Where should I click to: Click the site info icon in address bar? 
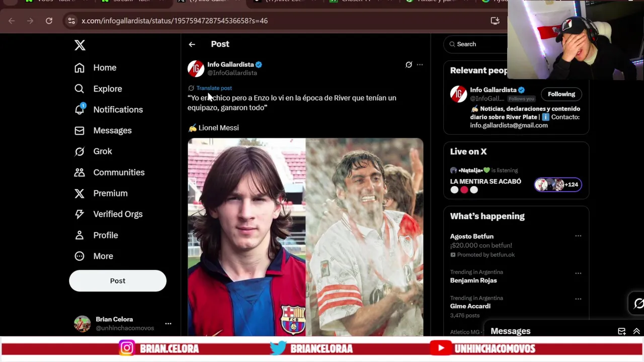[71, 21]
